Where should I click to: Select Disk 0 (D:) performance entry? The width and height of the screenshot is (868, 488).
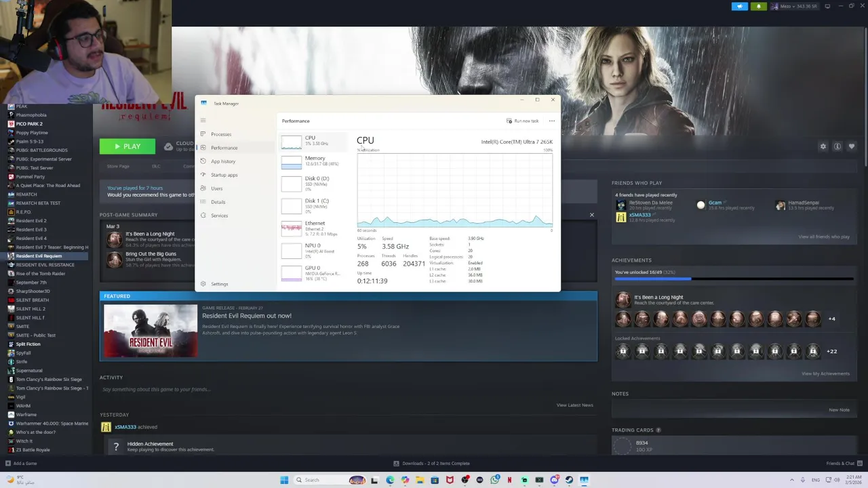click(x=313, y=183)
